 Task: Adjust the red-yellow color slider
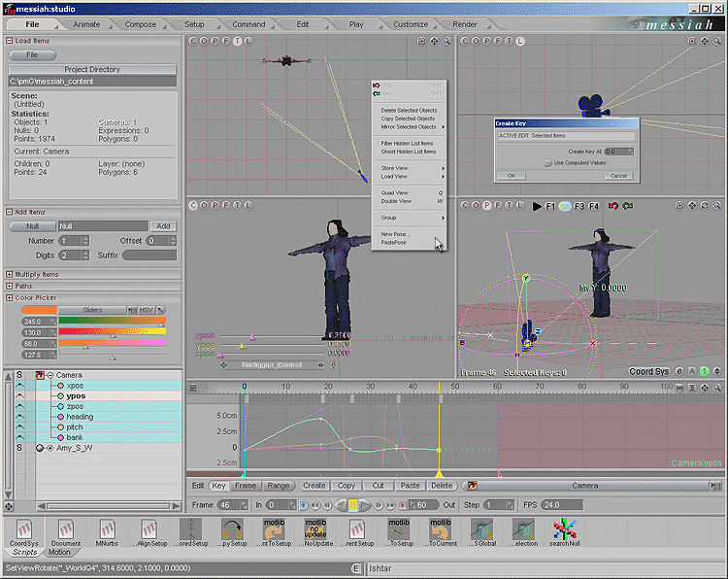[112, 332]
